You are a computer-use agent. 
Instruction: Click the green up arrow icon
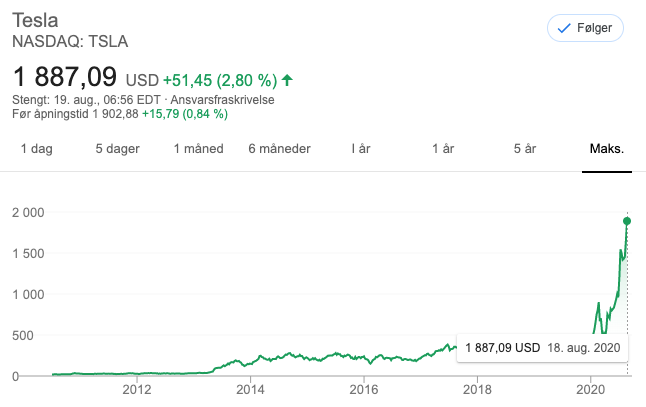tap(287, 80)
